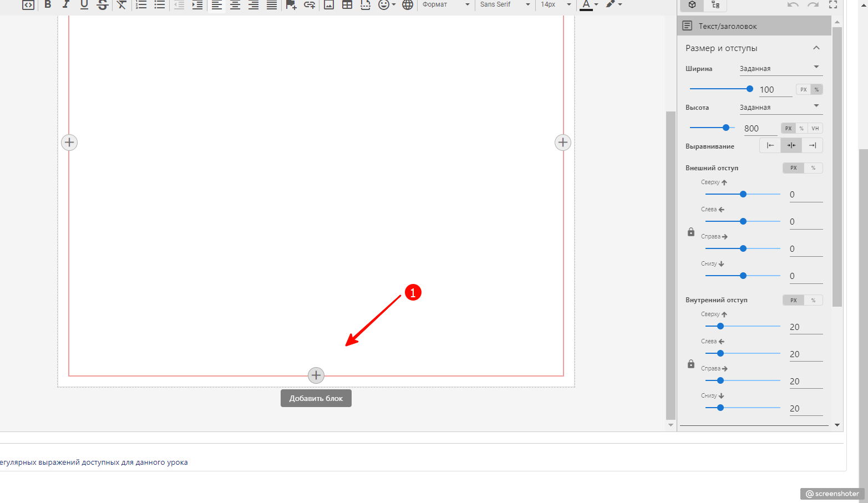Switch to the structure tree tab
Screen dimensions: 868x503
pos(715,5)
